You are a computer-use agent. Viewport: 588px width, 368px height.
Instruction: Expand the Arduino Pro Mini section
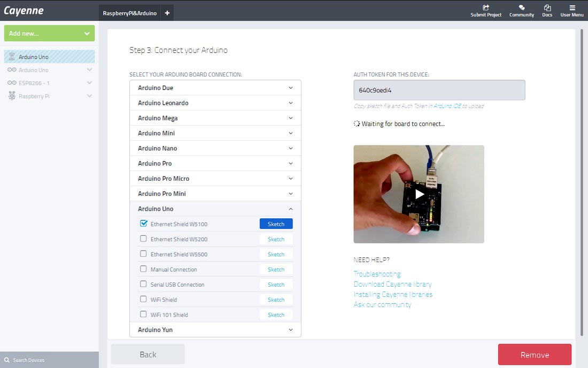tap(215, 194)
